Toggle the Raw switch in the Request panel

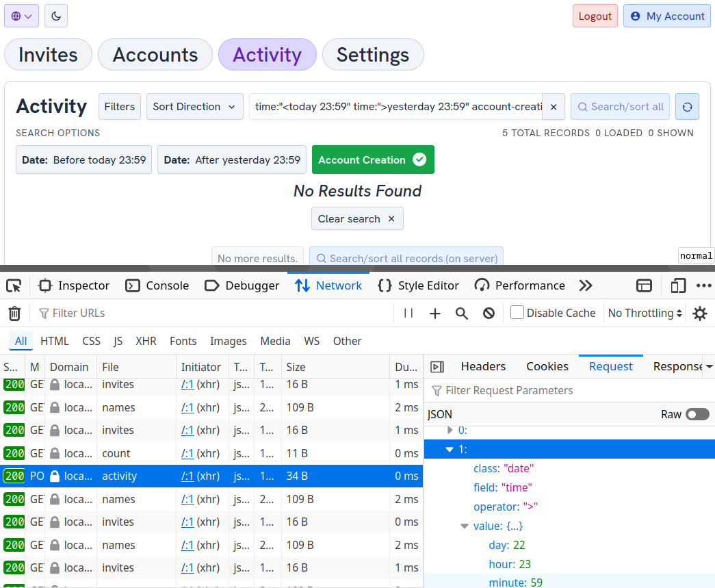pyautogui.click(x=697, y=413)
